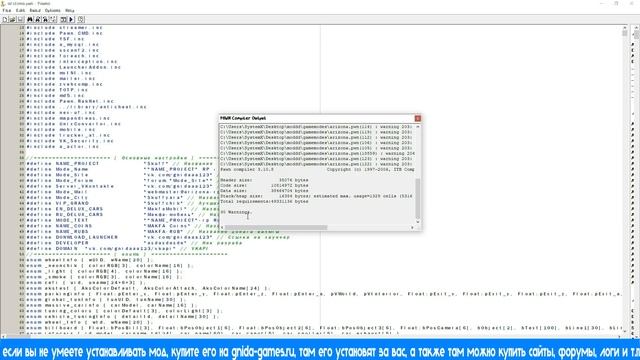Screen dimensions: 640x360
Task: Click the Find binoculars toolbar icon
Action: (30, 19)
